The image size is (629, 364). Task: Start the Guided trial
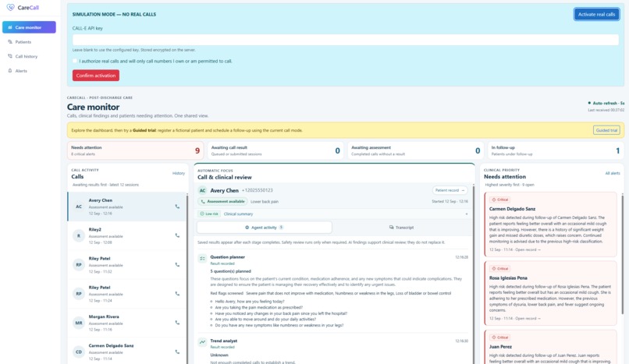pos(606,130)
